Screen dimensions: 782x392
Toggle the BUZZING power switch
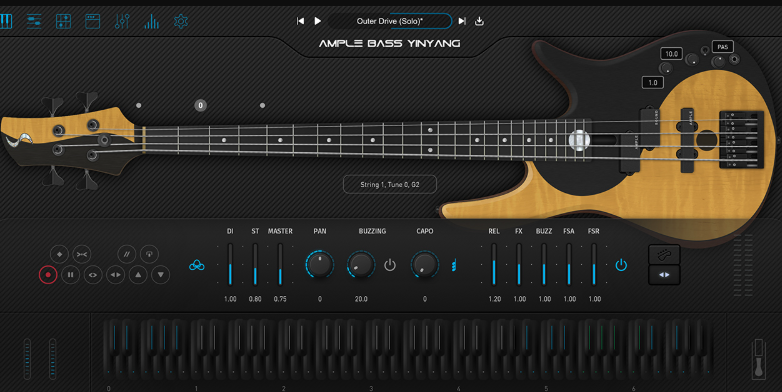pyautogui.click(x=390, y=265)
